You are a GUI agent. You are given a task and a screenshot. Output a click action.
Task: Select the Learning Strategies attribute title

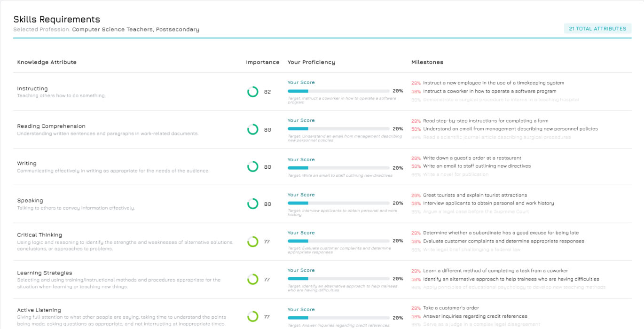45,273
